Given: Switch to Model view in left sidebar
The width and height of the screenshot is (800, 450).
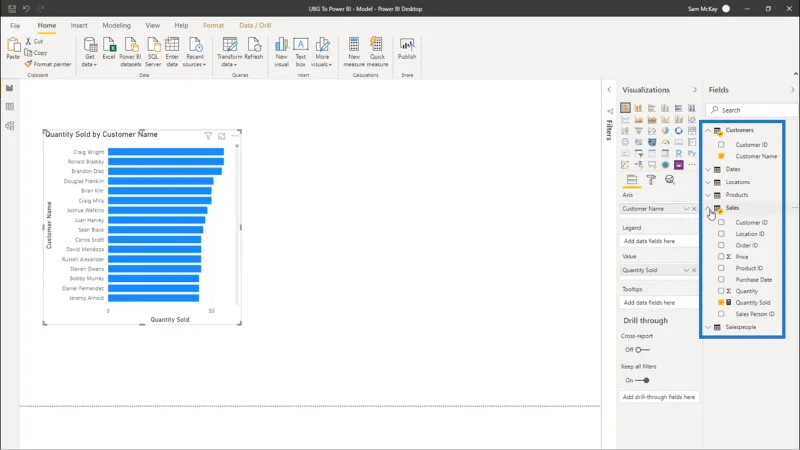Looking at the screenshot, I should click(10, 126).
